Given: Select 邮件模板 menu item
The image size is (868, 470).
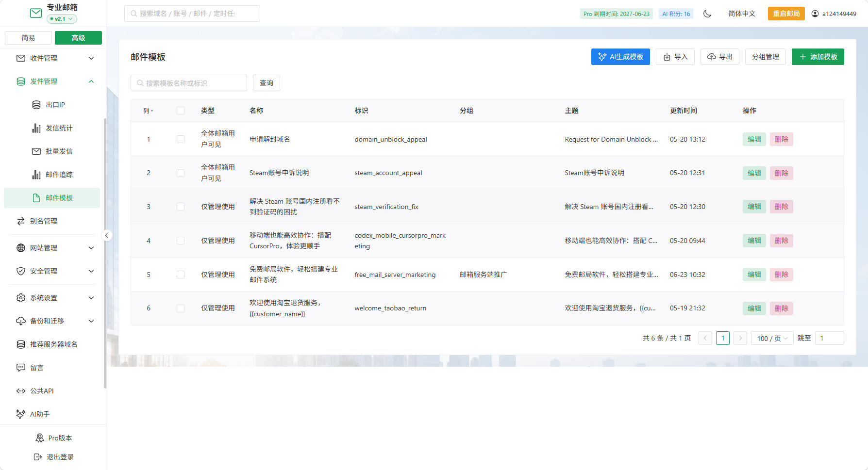Looking at the screenshot, I should (52, 198).
